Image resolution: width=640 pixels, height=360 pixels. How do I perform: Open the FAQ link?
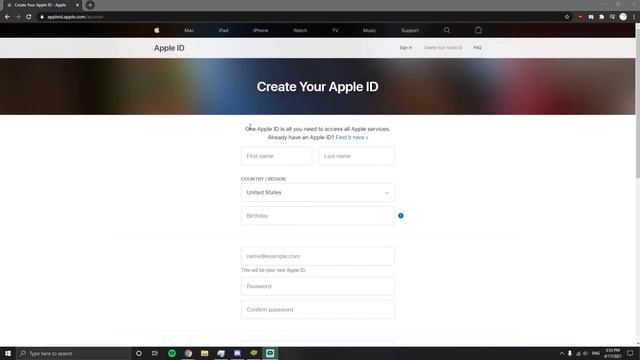[x=478, y=48]
